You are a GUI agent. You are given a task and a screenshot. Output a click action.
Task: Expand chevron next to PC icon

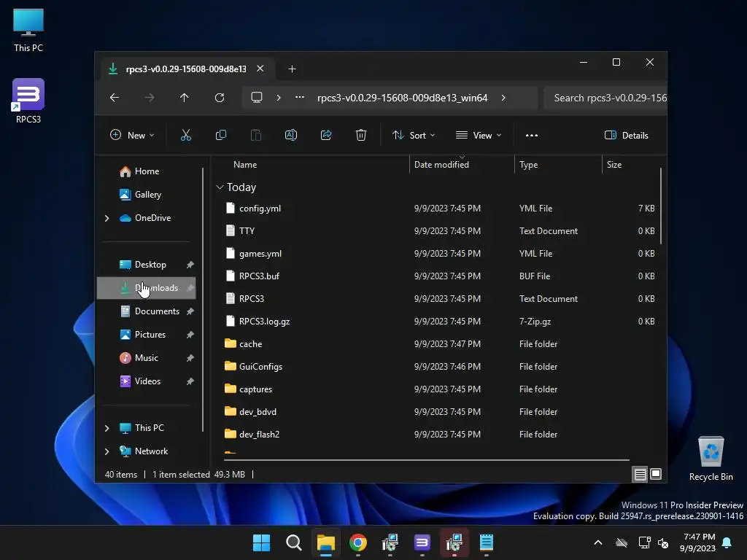[279, 98]
